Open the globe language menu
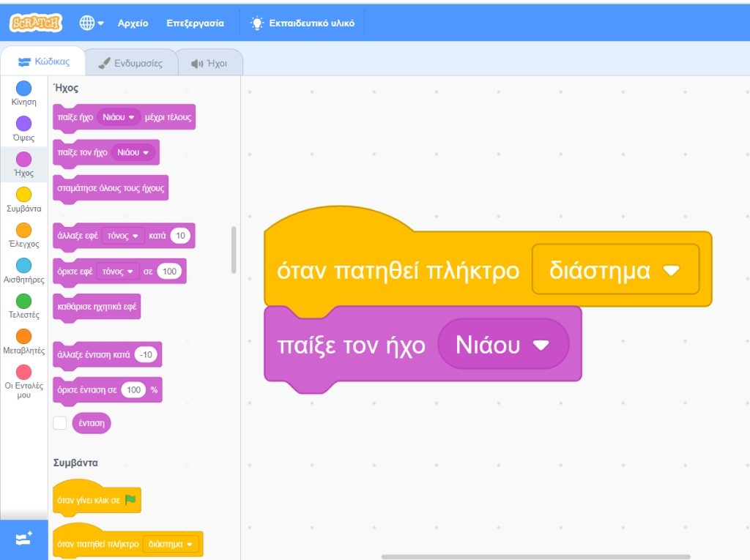Screen dimensions: 750x560 point(92,23)
